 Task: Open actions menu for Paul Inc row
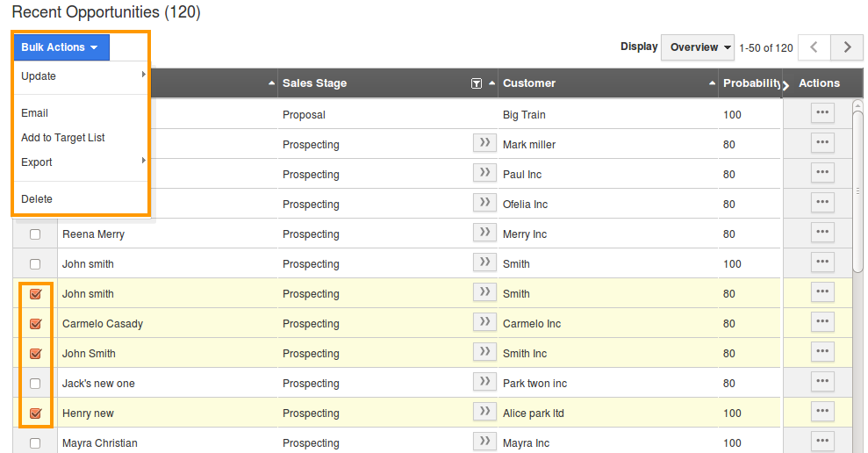822,173
